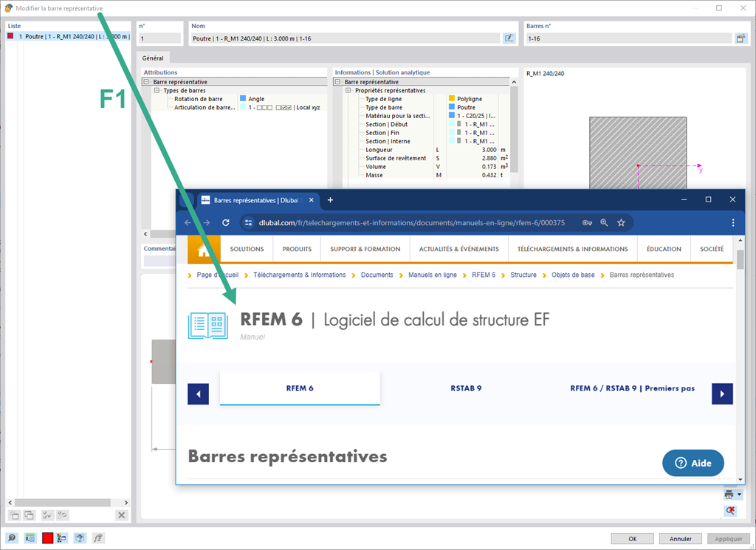Click the copy item icon under Liste
This screenshot has width=756, height=550.
pos(30,515)
